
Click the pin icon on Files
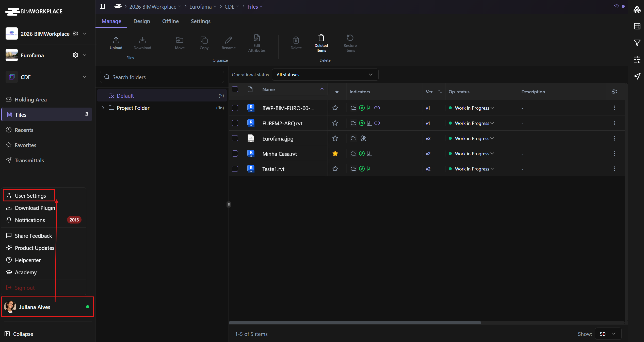click(x=87, y=114)
